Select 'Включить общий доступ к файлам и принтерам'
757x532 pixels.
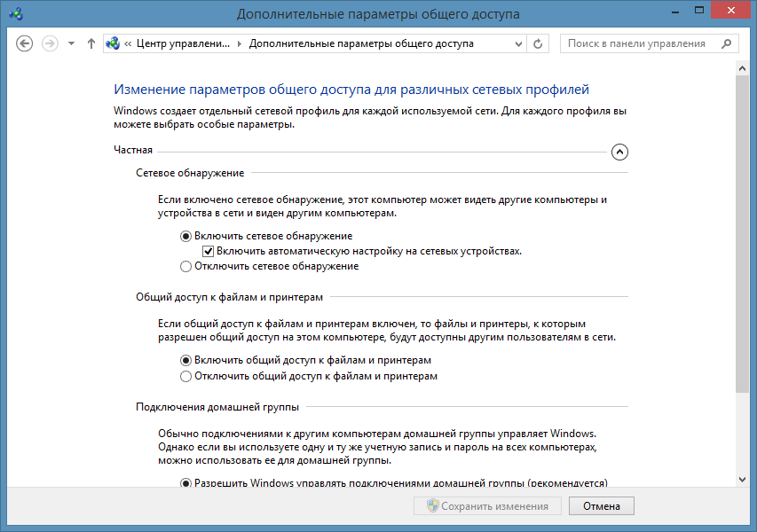point(185,360)
